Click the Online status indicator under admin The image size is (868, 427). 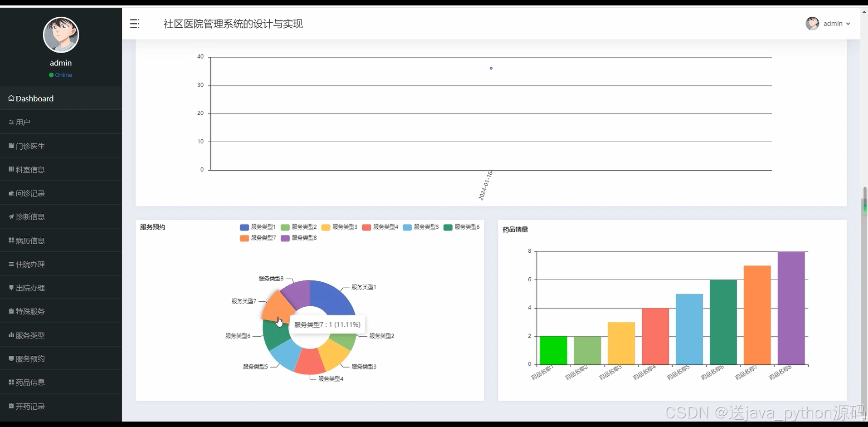click(x=61, y=75)
